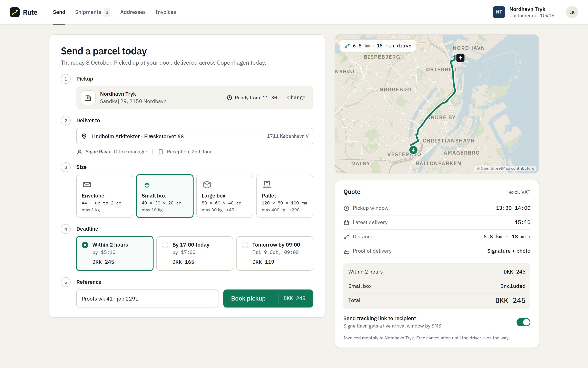588x368 pixels.
Task: Click the building icon beside Nordhavn Tryk pickup
Action: coord(88,98)
